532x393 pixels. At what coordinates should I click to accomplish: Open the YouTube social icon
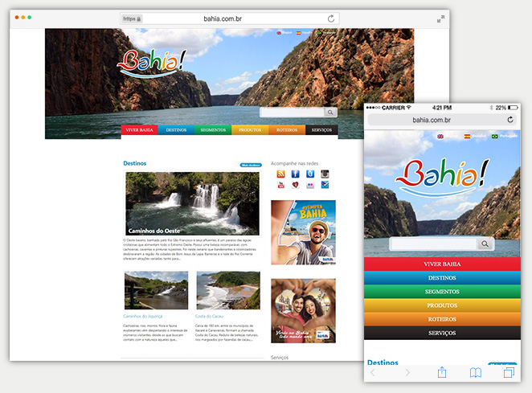281,185
